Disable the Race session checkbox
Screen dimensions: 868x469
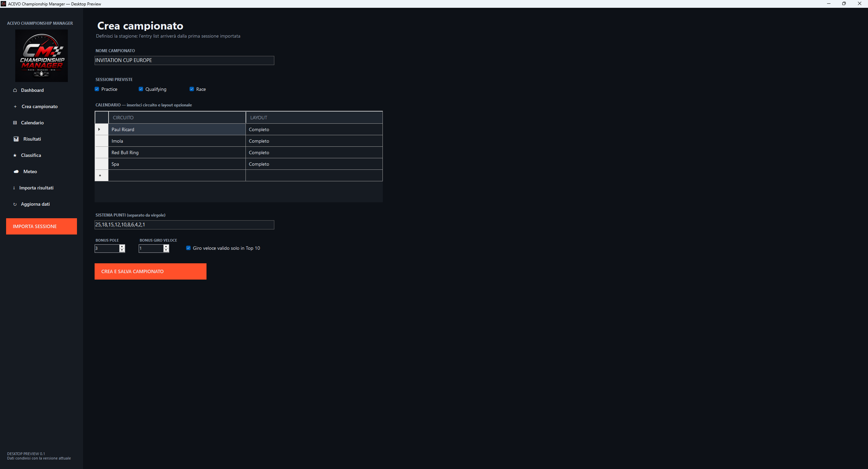pos(192,89)
